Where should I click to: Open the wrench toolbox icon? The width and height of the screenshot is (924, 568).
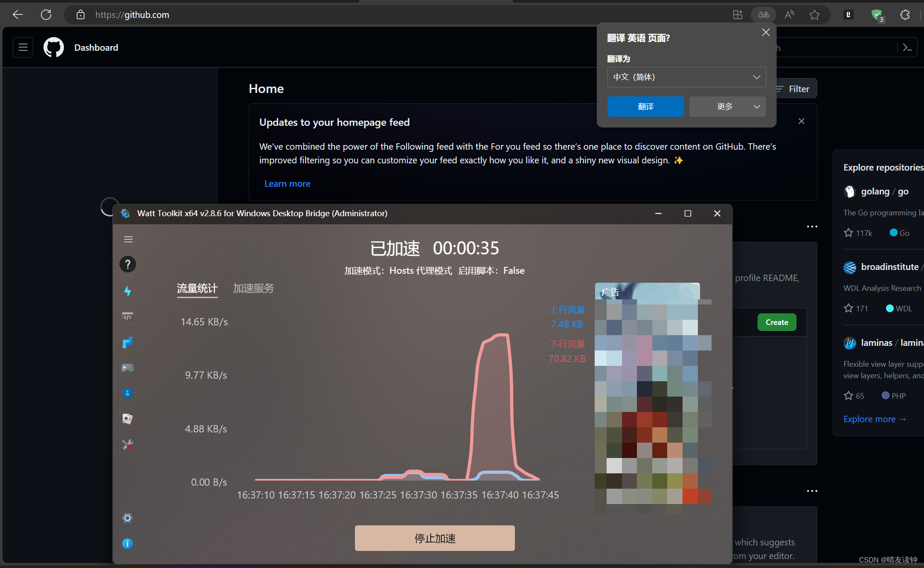128,445
